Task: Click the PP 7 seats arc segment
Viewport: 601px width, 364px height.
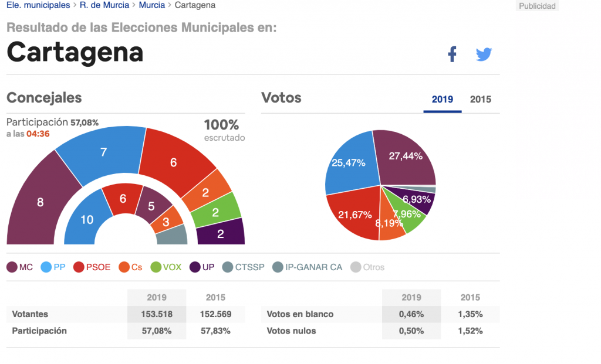Action: (x=103, y=152)
